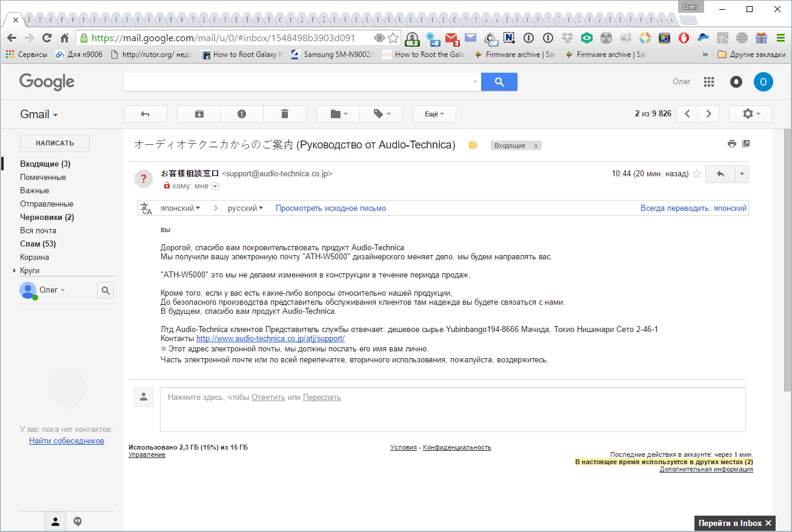Star the message from support@audio-technica.co.jp
The image size is (792, 532).
click(x=697, y=174)
